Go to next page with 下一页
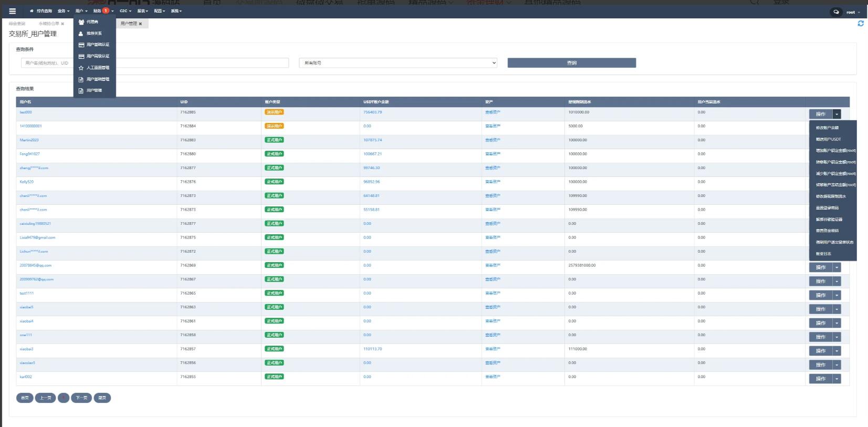Screen dimensions: 868x427 tap(81, 398)
